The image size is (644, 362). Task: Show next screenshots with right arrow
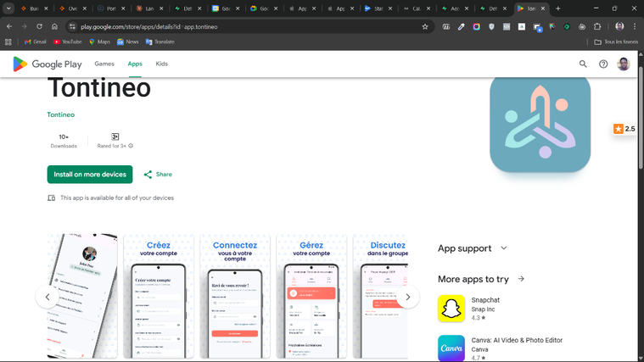408,297
